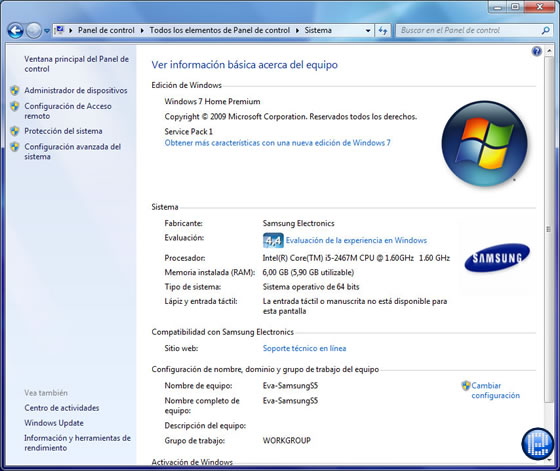Viewport: 560px width, 471px height.
Task: Click the magnifier search icon
Action: 545,31
